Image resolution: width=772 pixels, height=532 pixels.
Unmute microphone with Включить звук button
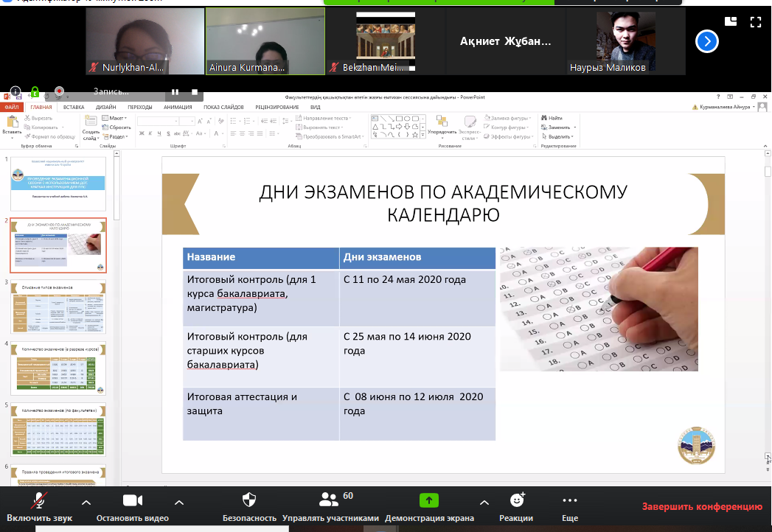tap(40, 502)
